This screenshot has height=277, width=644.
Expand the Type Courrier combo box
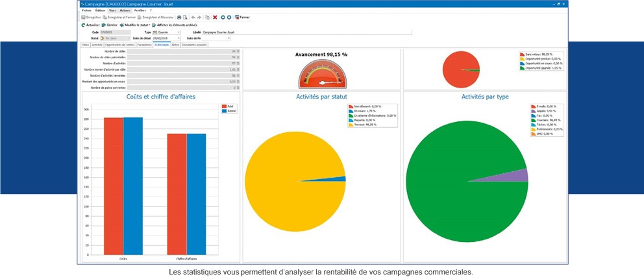coord(179,32)
